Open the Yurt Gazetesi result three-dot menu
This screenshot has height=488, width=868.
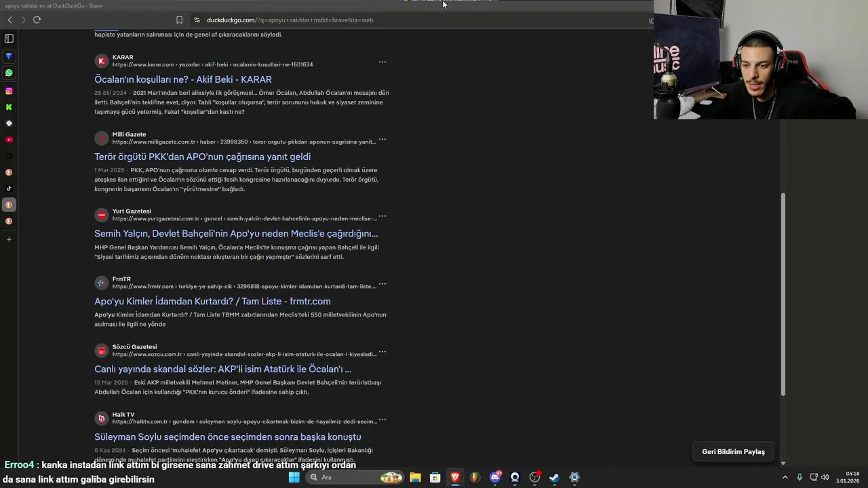click(382, 216)
